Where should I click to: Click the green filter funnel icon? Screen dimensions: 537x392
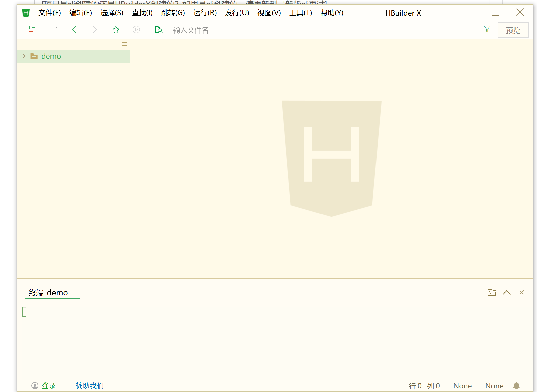[487, 29]
